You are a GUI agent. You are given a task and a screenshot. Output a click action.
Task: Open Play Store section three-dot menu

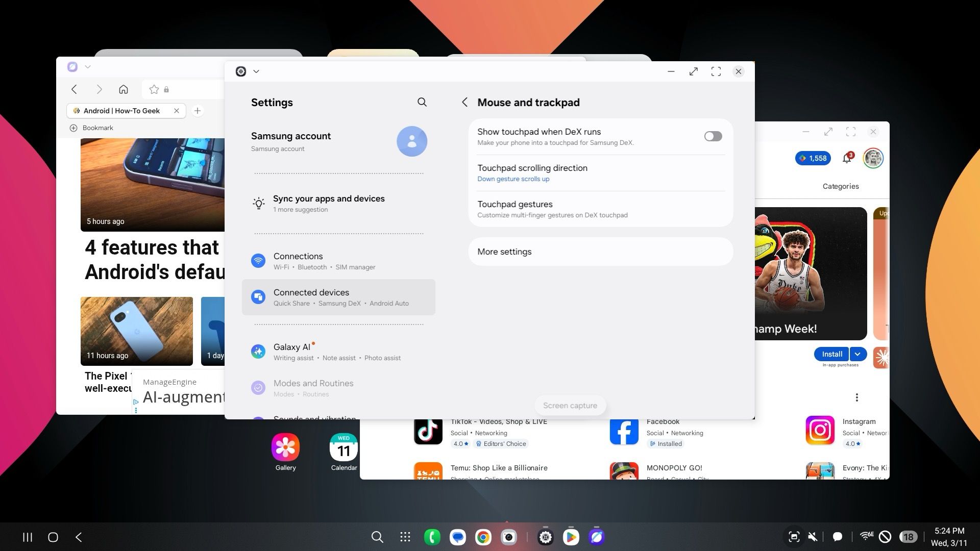point(857,397)
